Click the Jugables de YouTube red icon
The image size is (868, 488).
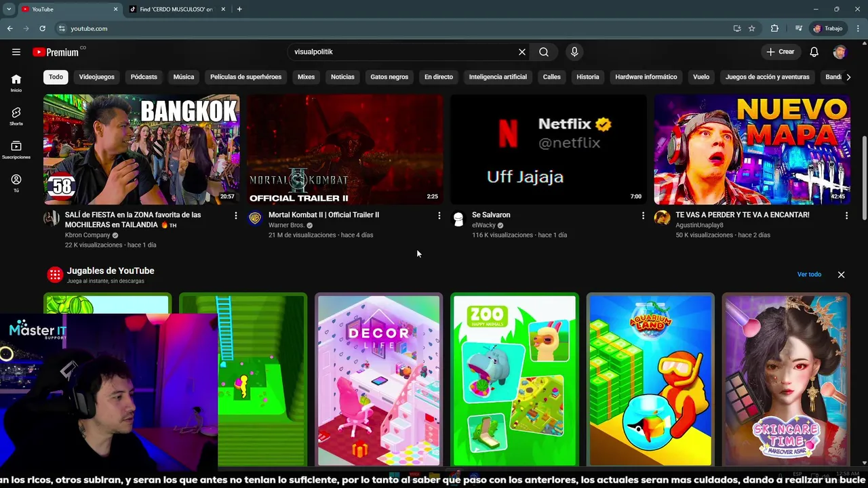55,274
